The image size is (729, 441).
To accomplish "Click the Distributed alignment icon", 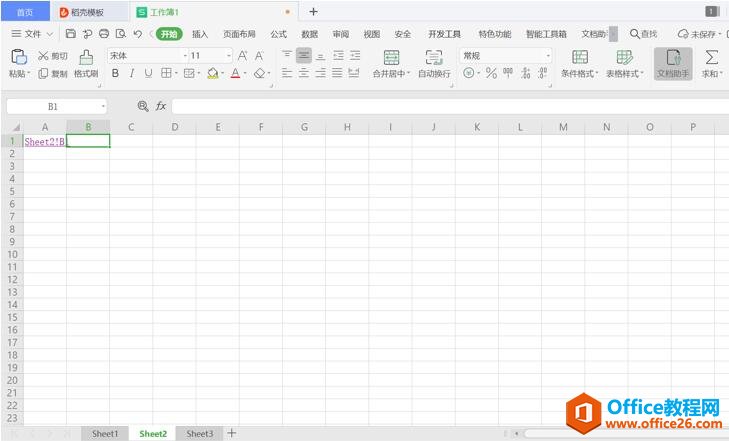I will pos(354,73).
